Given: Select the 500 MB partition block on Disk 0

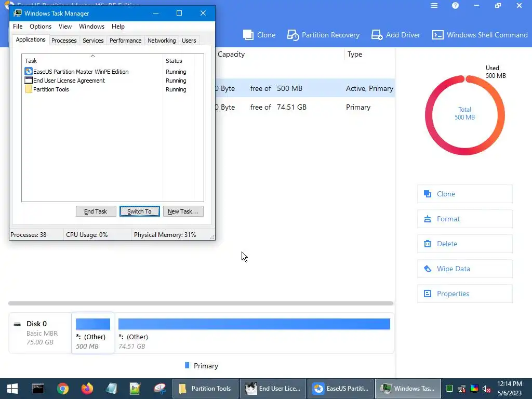Looking at the screenshot, I should [92, 333].
